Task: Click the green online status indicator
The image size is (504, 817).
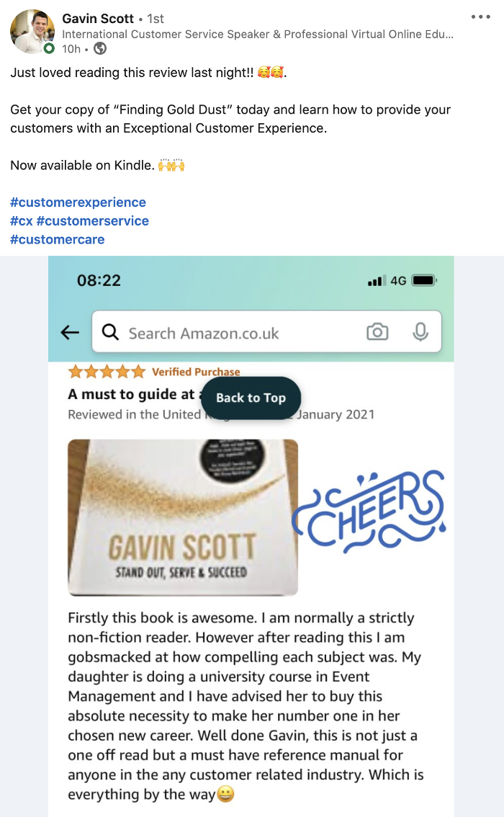Action: (x=49, y=48)
